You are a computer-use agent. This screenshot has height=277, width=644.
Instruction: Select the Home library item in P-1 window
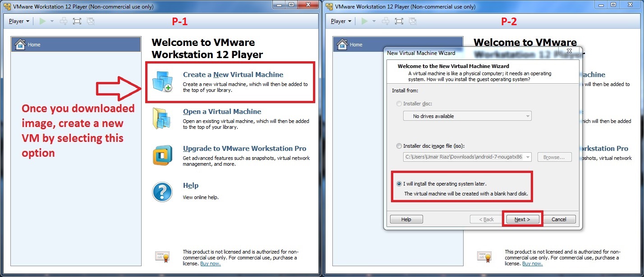point(76,44)
